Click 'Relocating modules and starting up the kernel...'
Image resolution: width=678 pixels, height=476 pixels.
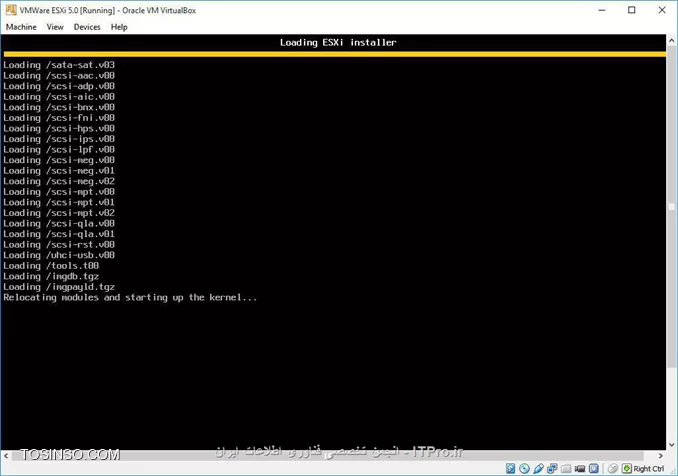point(130,297)
